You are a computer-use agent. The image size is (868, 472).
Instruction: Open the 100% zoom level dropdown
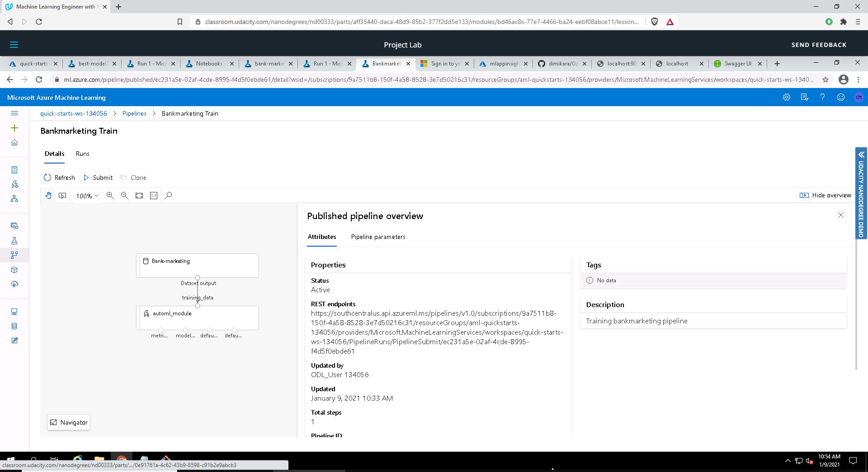87,196
